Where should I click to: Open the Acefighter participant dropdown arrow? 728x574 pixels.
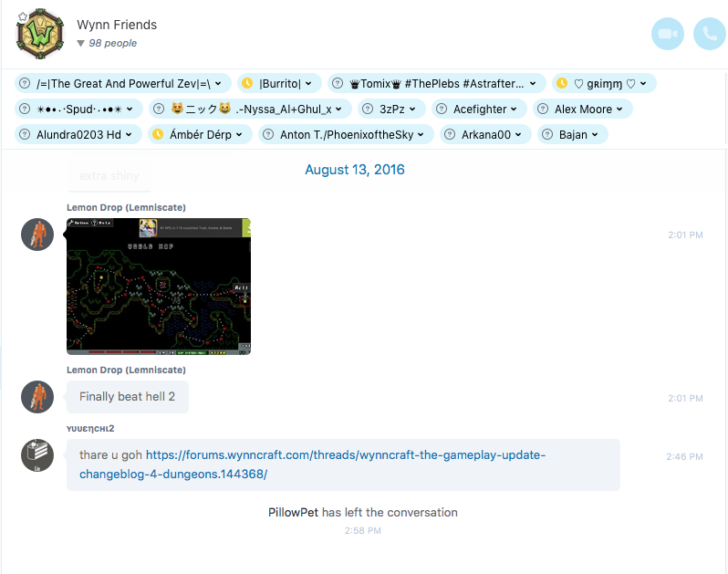(514, 110)
